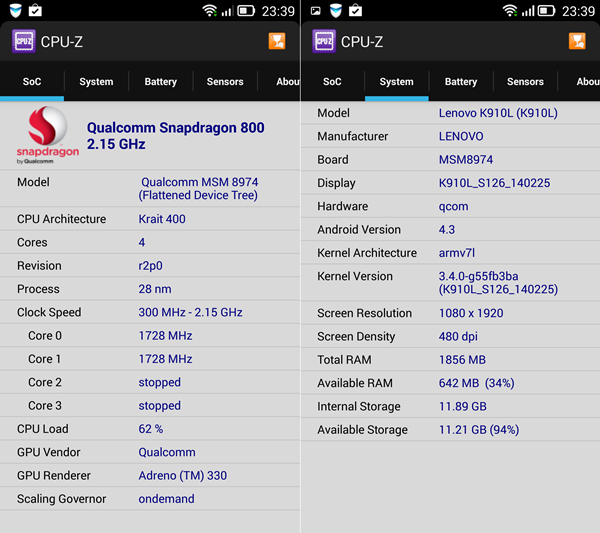Select the Qualcomm MSM 8974 model value
The image size is (600, 533).
tap(198, 189)
